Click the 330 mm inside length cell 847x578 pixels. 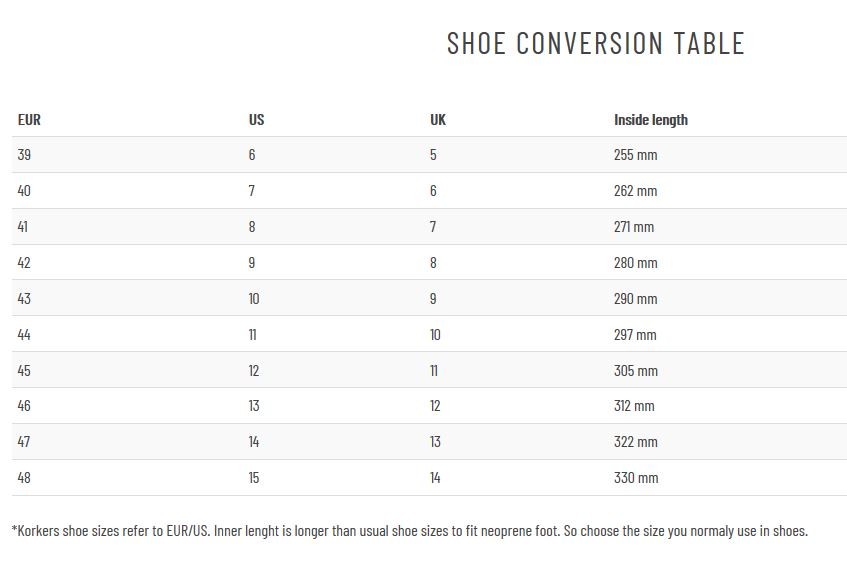[x=636, y=478]
